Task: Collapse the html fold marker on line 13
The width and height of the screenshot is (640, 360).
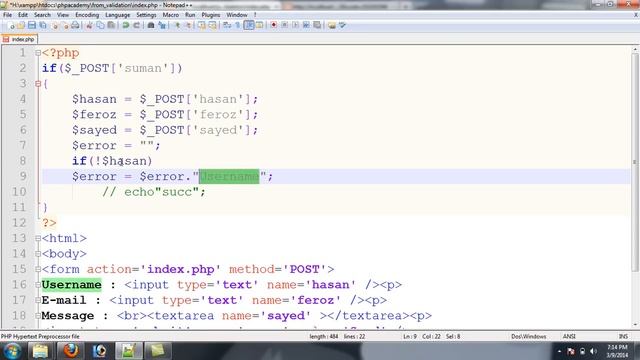Action: click(38, 238)
